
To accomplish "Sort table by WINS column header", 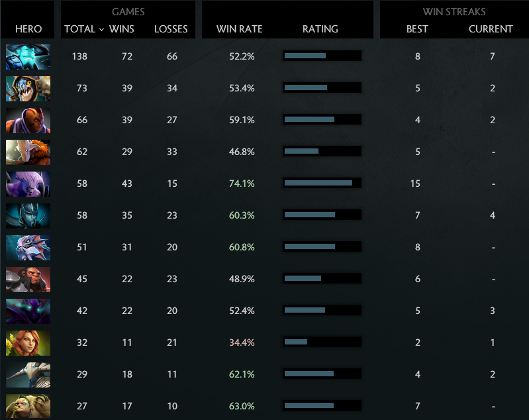I will (122, 29).
